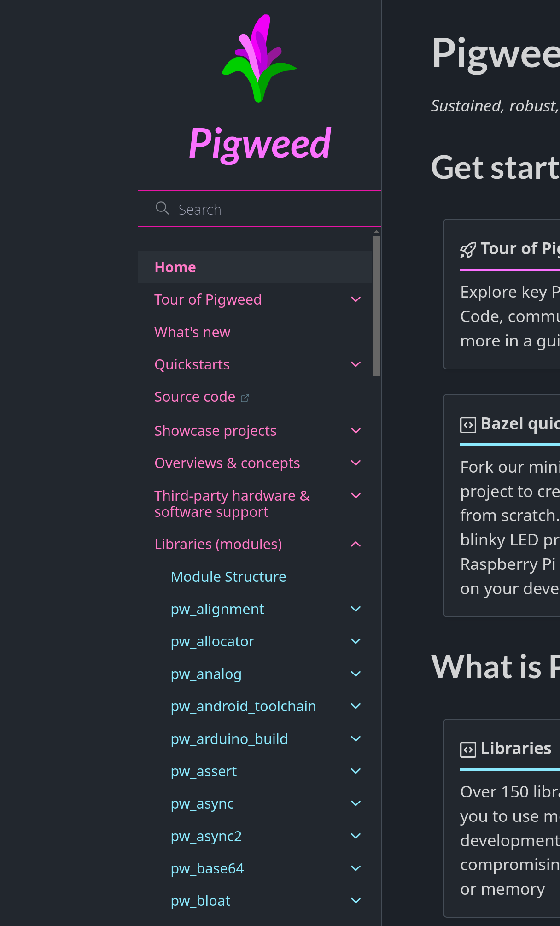
Task: Go to What's new page
Action: (x=192, y=332)
